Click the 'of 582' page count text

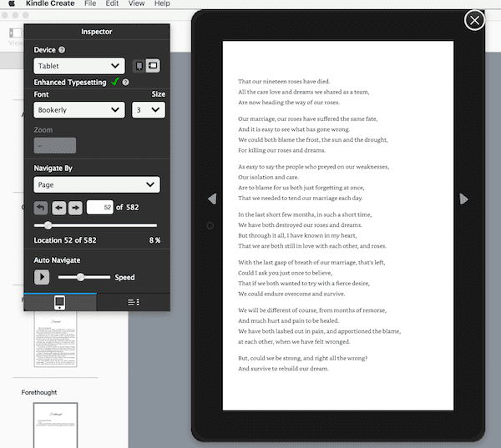pos(128,208)
